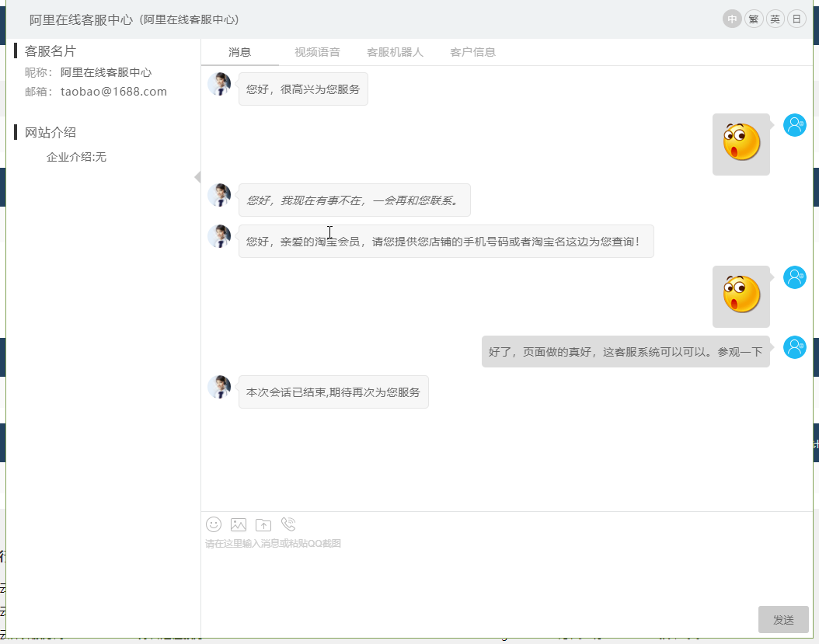Viewport: 819px width, 644px height.
Task: Click the 企业介绍:无 text
Action: (x=76, y=157)
